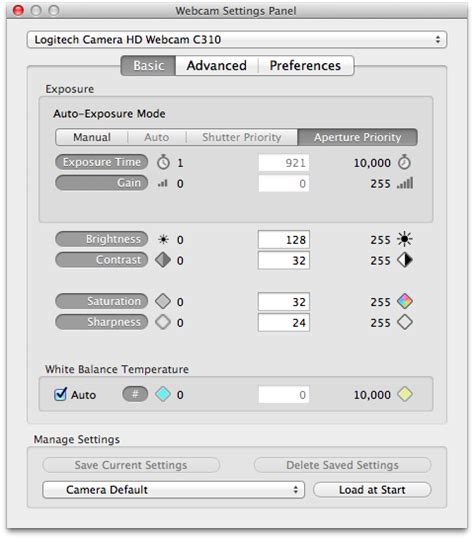The width and height of the screenshot is (474, 539).
Task: Click the Gain label button
Action: [101, 183]
